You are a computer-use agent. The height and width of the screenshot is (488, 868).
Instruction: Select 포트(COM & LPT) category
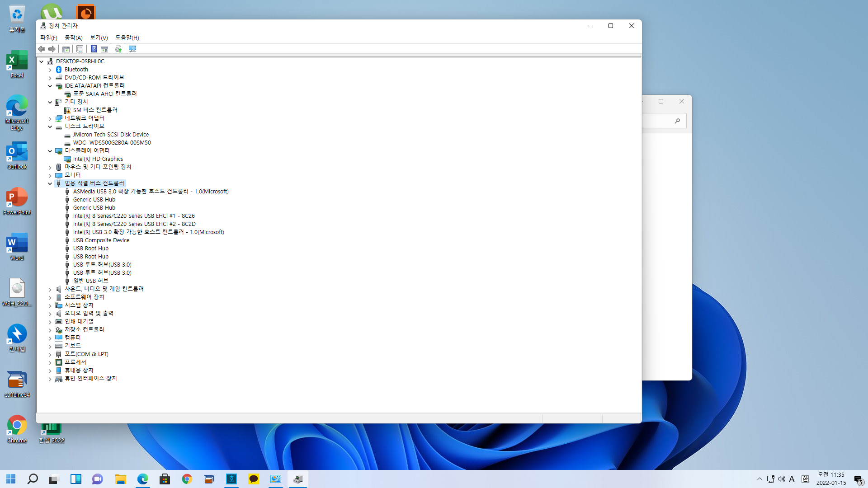[x=86, y=354]
